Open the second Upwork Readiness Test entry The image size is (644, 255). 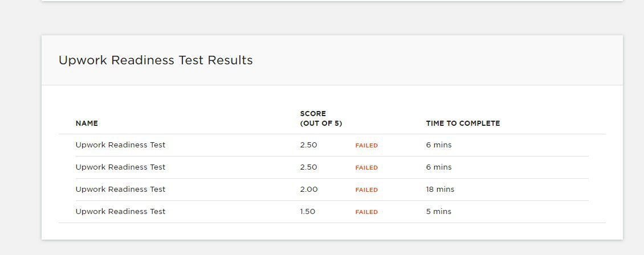pyautogui.click(x=120, y=167)
